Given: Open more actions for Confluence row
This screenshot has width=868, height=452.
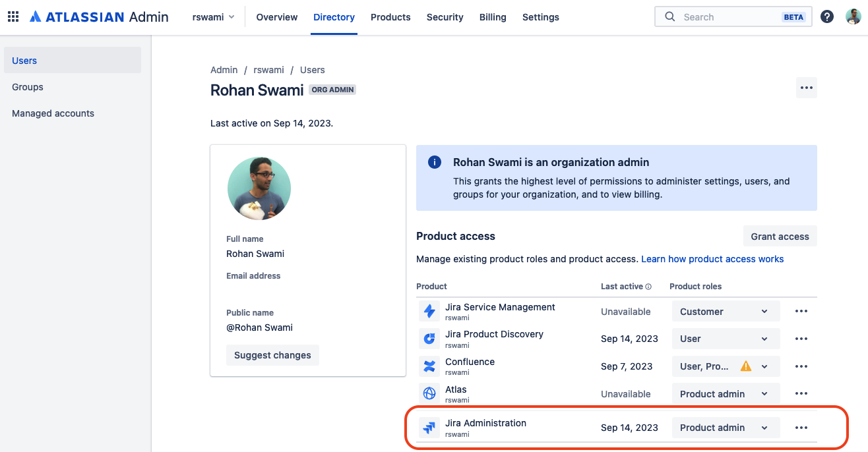Looking at the screenshot, I should click(801, 366).
